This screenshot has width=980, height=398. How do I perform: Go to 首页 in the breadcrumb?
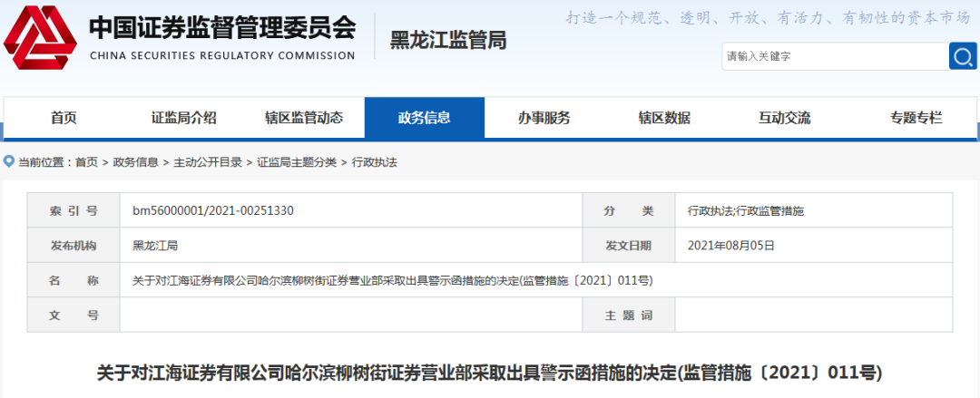click(86, 162)
